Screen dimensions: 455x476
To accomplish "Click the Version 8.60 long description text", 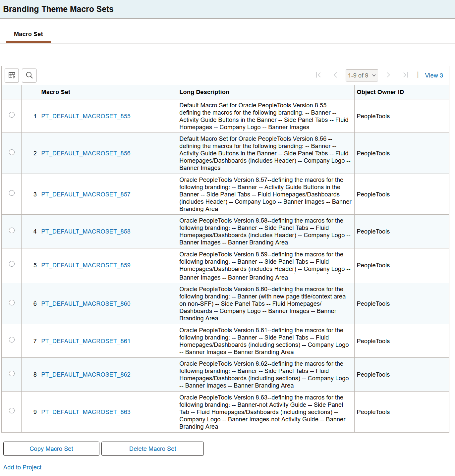I will (262, 304).
